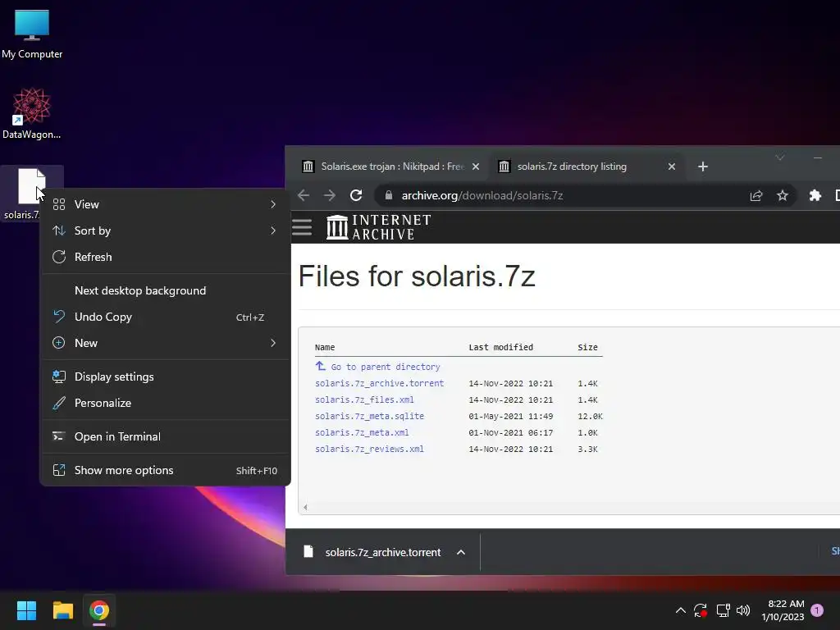Close the Solaris.exe trojan tab
This screenshot has width=840, height=630.
point(476,167)
